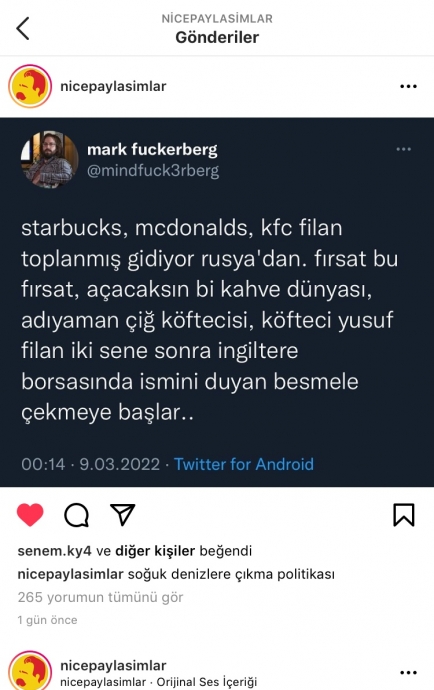Open the second post's three-dot menu
Viewport: 434px width, 690px height.
(408, 672)
